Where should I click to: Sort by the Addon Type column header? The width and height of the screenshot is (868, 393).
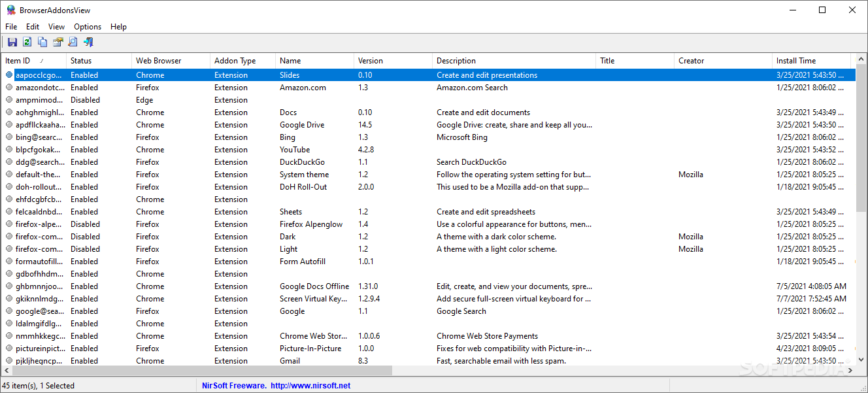coord(242,61)
